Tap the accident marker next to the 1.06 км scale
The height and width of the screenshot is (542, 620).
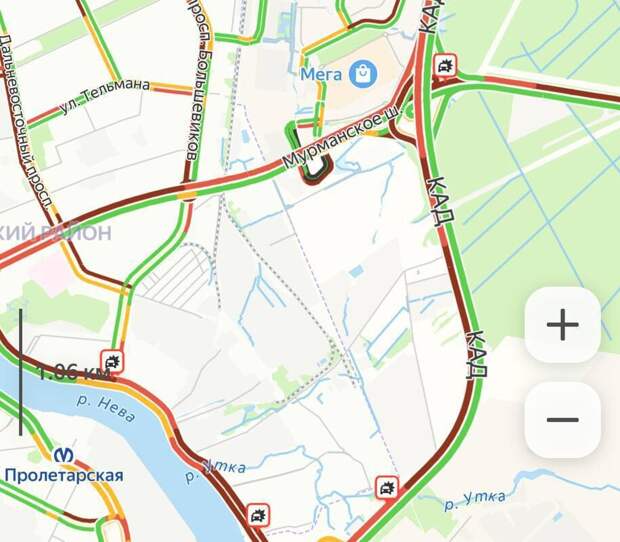pos(113,361)
